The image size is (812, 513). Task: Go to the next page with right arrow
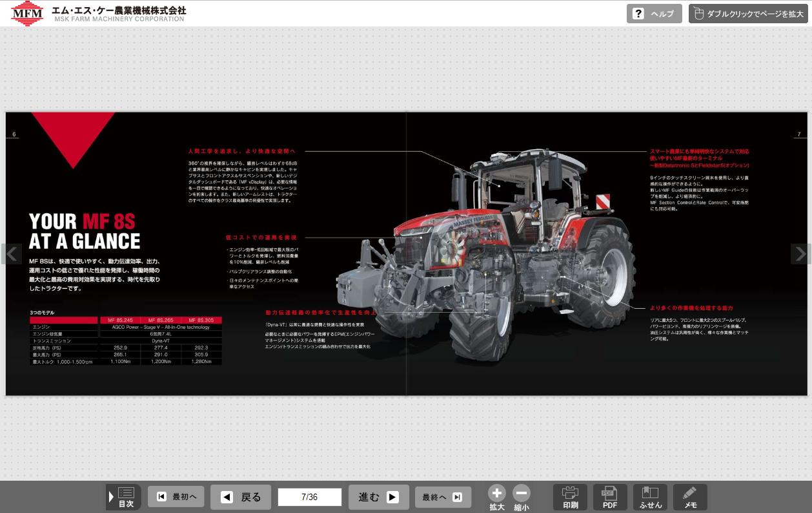(801, 254)
